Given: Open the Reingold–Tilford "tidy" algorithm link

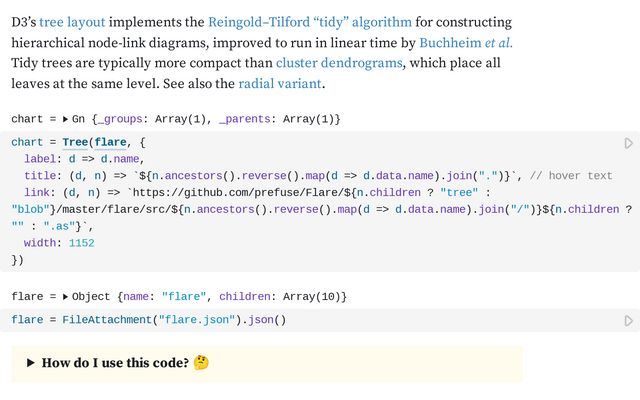Looking at the screenshot, I should pyautogui.click(x=310, y=22).
